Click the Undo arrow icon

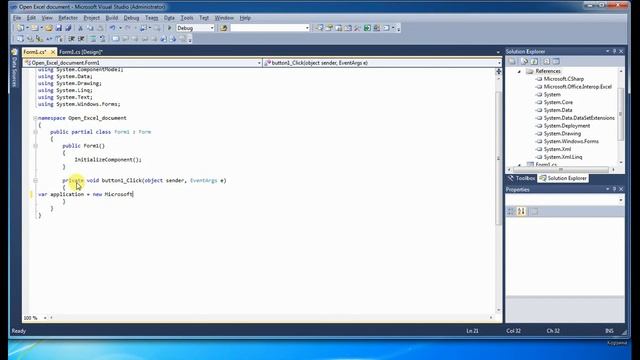point(112,28)
